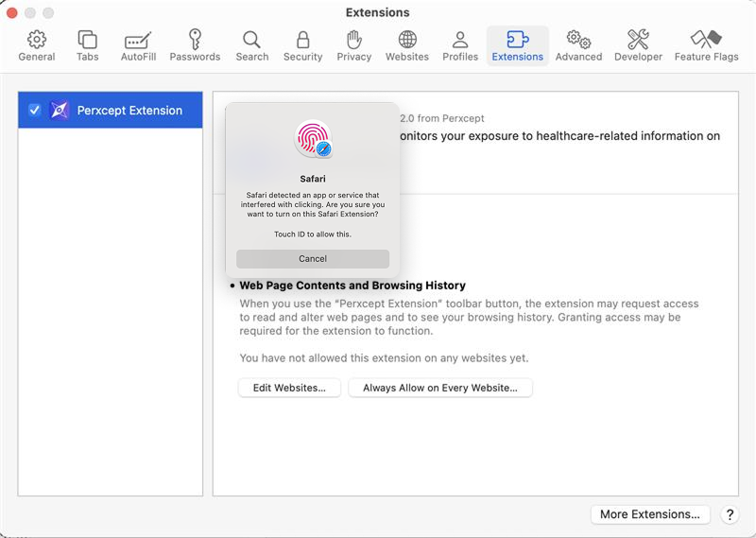The height and width of the screenshot is (538, 756).
Task: Open the Feature Flags pane
Action: [x=706, y=45]
